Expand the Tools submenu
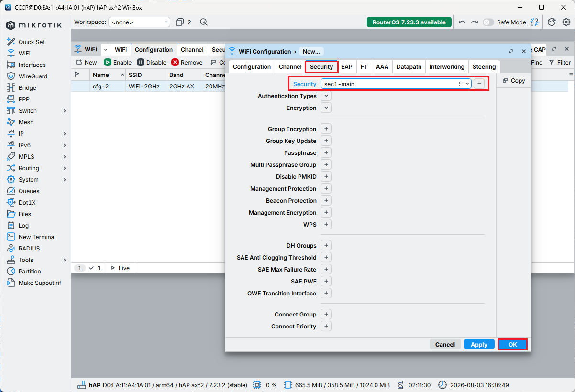This screenshot has width=575, height=392. click(x=65, y=260)
